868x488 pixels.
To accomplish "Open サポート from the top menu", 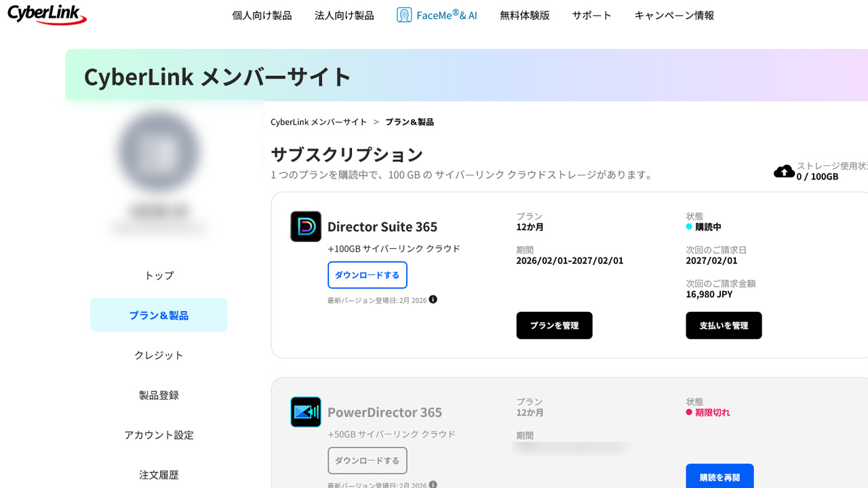I will coord(591,15).
